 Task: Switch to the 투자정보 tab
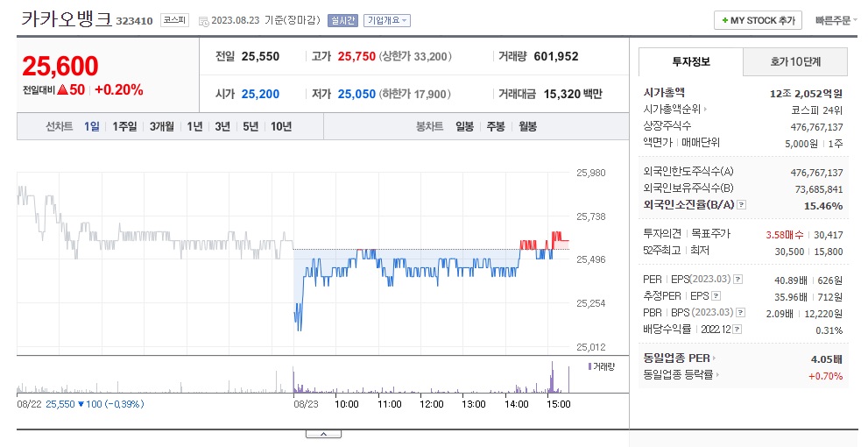pos(691,61)
